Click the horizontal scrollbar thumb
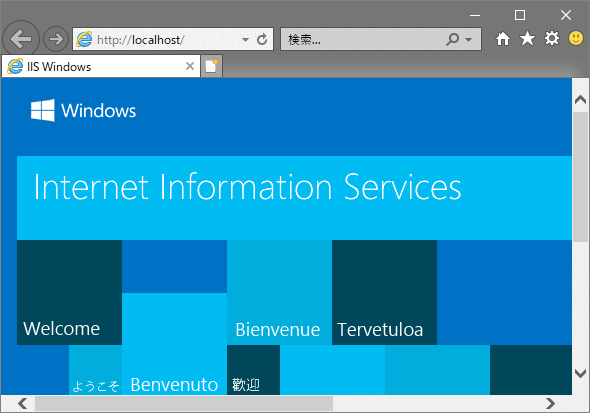 tap(184, 404)
